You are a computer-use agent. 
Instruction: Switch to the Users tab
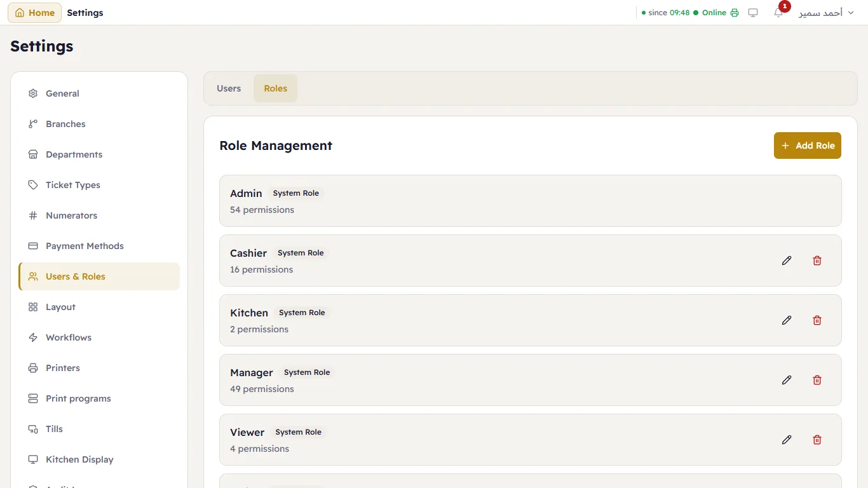[x=229, y=88]
